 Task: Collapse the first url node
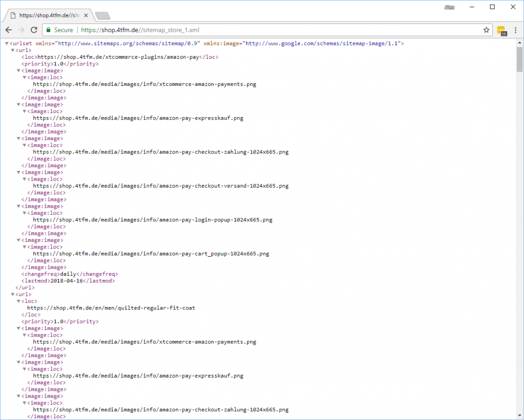click(x=13, y=51)
